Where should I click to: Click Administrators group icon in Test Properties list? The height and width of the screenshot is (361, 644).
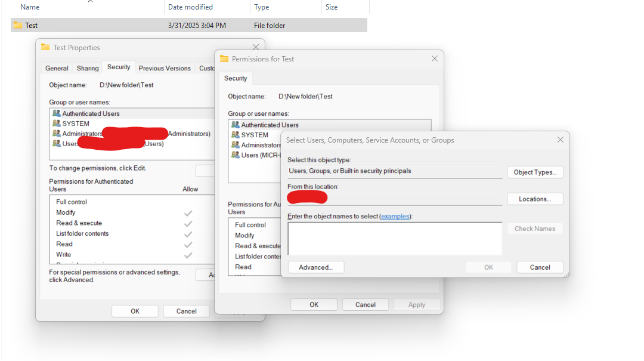(x=57, y=134)
